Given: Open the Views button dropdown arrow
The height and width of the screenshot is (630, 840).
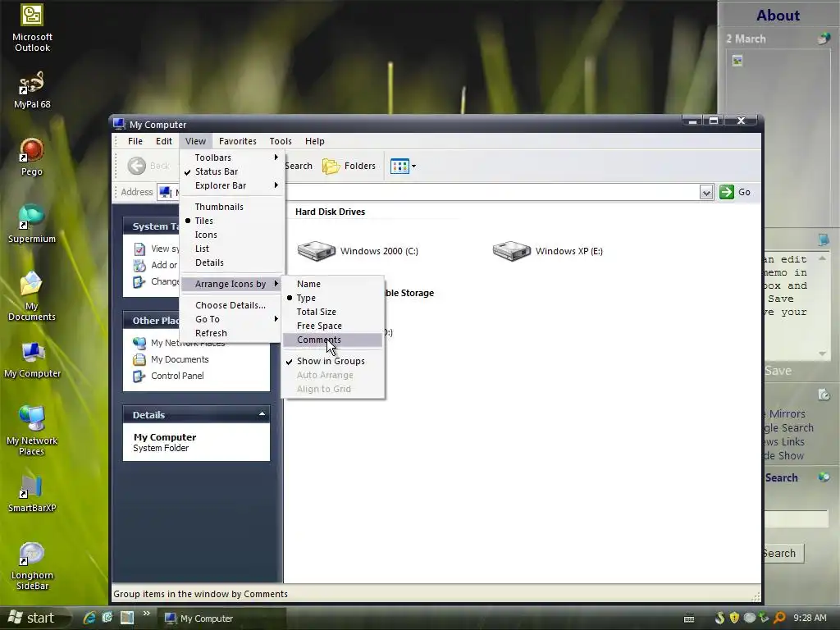Looking at the screenshot, I should pyautogui.click(x=413, y=166).
